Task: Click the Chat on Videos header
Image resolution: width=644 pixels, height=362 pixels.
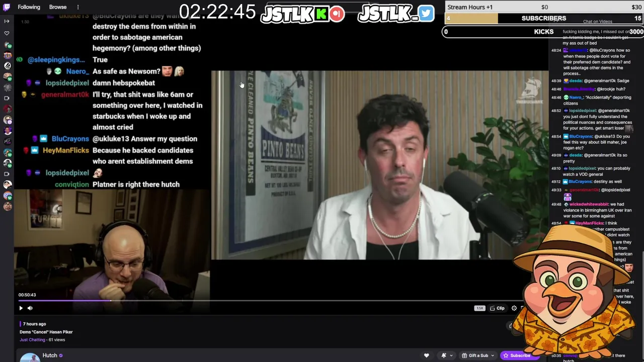Action: [598, 22]
